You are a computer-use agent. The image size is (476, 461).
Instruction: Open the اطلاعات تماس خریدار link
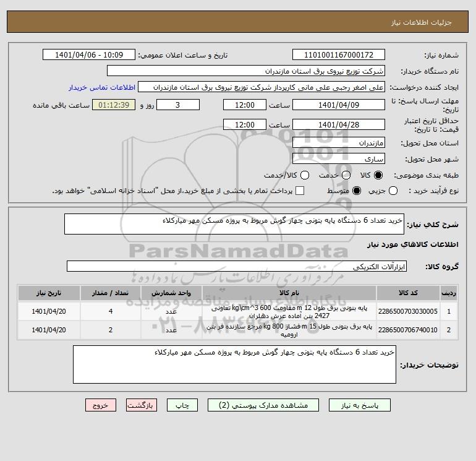click(x=102, y=87)
